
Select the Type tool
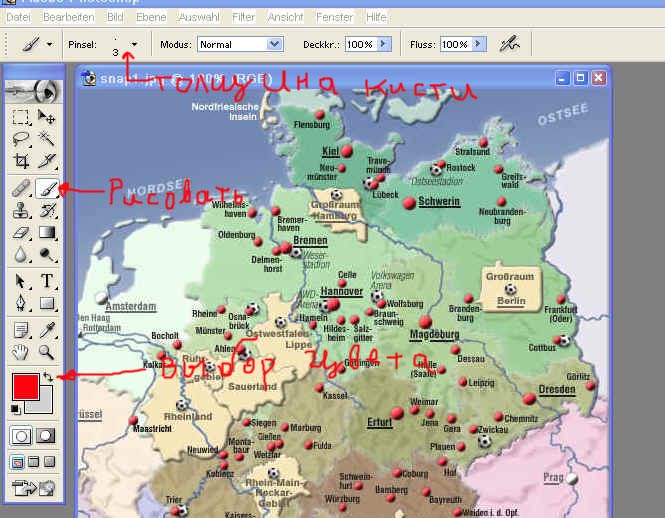coord(46,281)
